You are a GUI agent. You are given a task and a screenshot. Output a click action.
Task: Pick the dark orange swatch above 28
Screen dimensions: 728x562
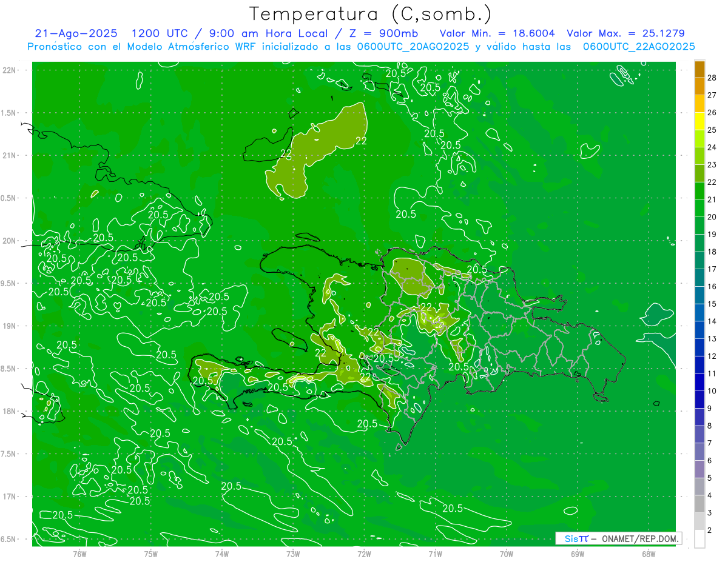[x=699, y=69]
